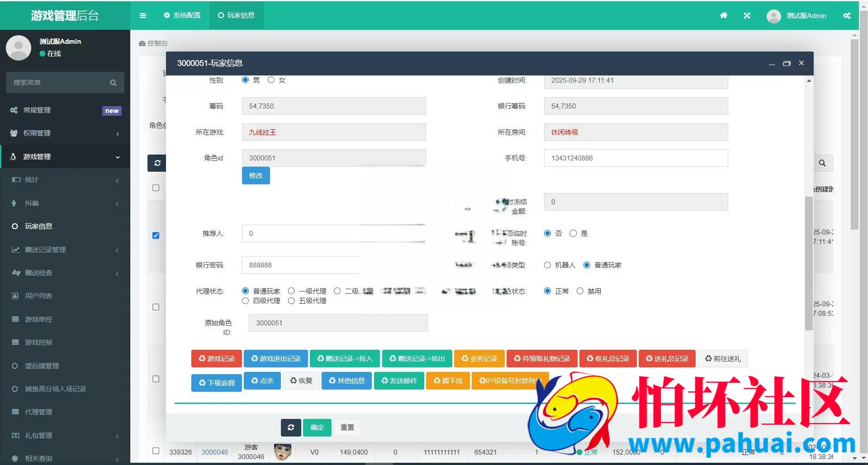Toggle the table header select-all checkbox

point(156,188)
